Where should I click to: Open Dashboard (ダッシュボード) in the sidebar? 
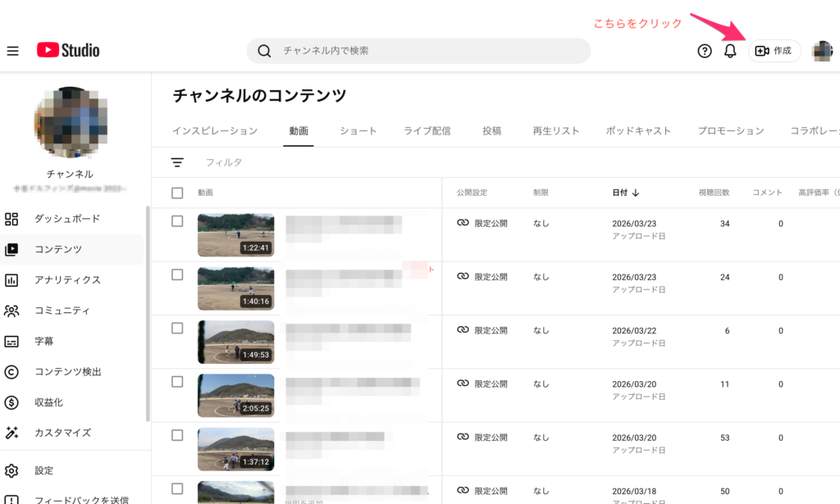67,219
